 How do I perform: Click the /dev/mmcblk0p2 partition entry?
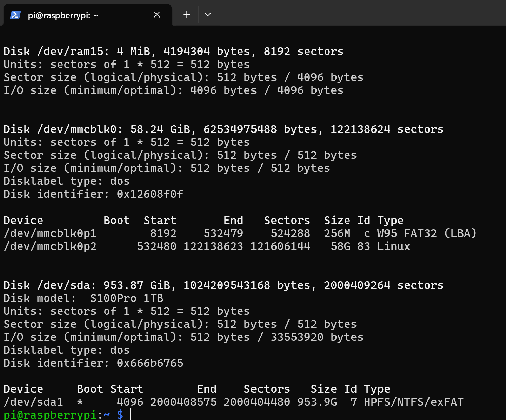point(50,246)
